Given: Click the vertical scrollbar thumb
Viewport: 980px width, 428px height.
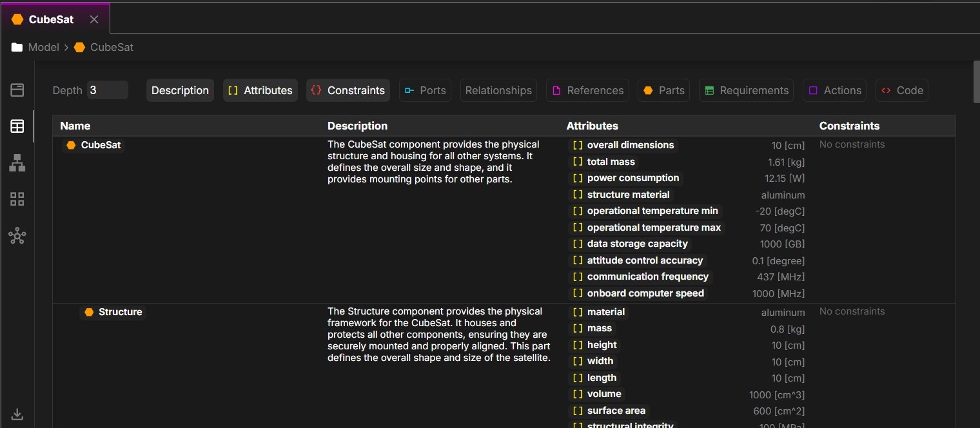Looking at the screenshot, I should click(x=976, y=82).
